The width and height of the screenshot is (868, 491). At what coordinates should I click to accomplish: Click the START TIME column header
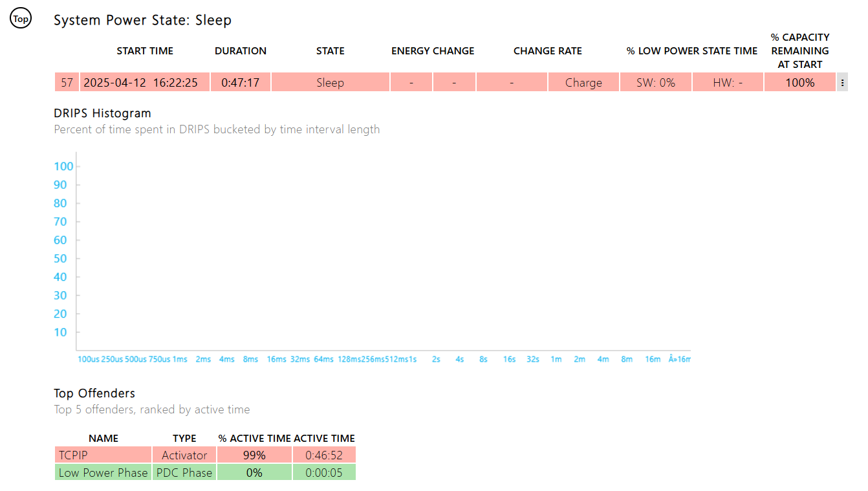click(x=145, y=51)
